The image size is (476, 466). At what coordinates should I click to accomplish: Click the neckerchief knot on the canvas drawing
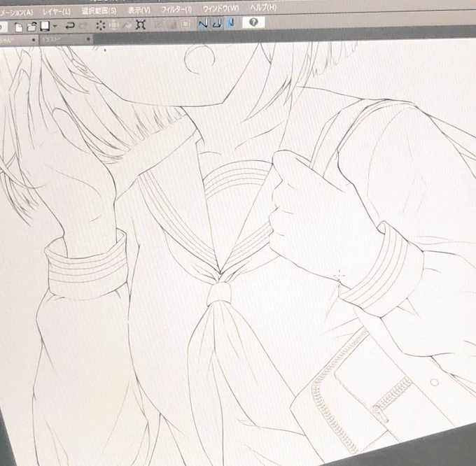[219, 293]
